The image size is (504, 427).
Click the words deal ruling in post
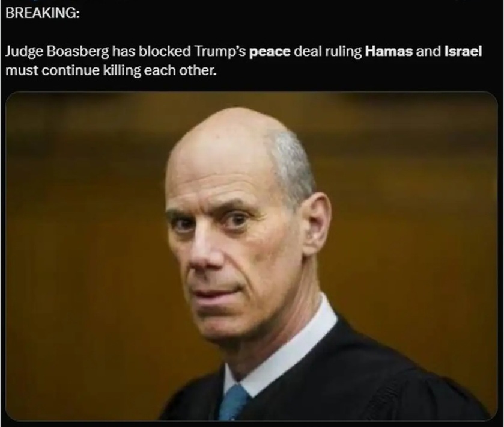point(327,52)
